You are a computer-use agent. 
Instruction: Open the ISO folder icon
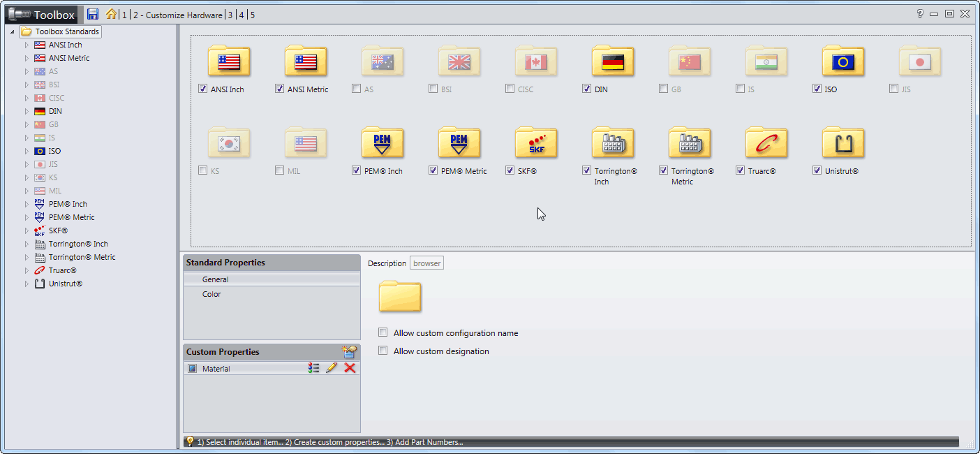[x=843, y=61]
